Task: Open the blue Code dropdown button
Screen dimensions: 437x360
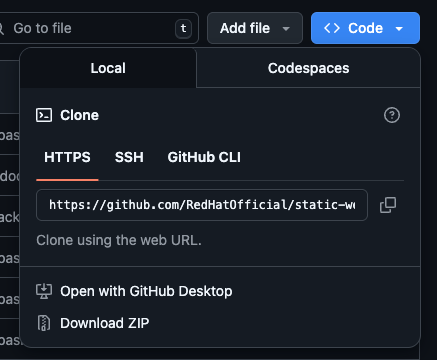Action: point(365,28)
